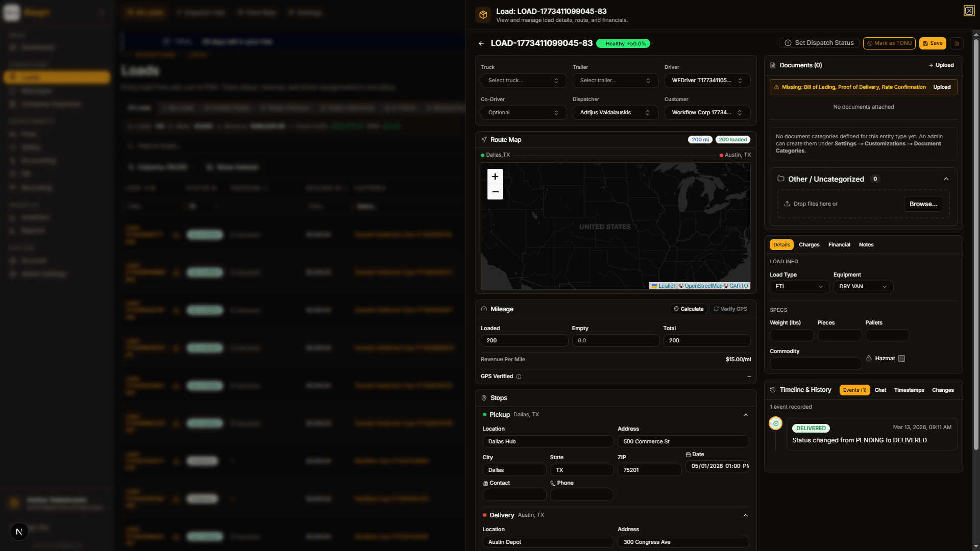Open the Co-Driver Optional dropdown
Viewport: 980px width, 551px height.
(x=524, y=113)
